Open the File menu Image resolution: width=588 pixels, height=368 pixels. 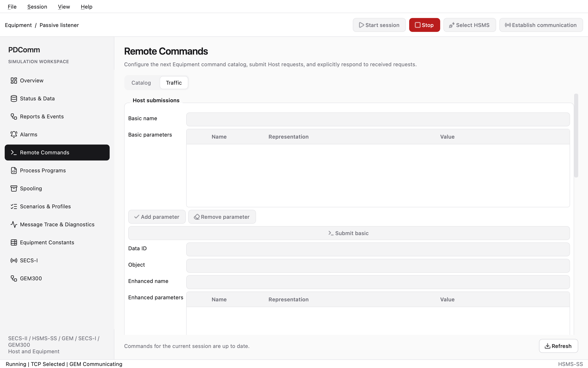pyautogui.click(x=12, y=7)
